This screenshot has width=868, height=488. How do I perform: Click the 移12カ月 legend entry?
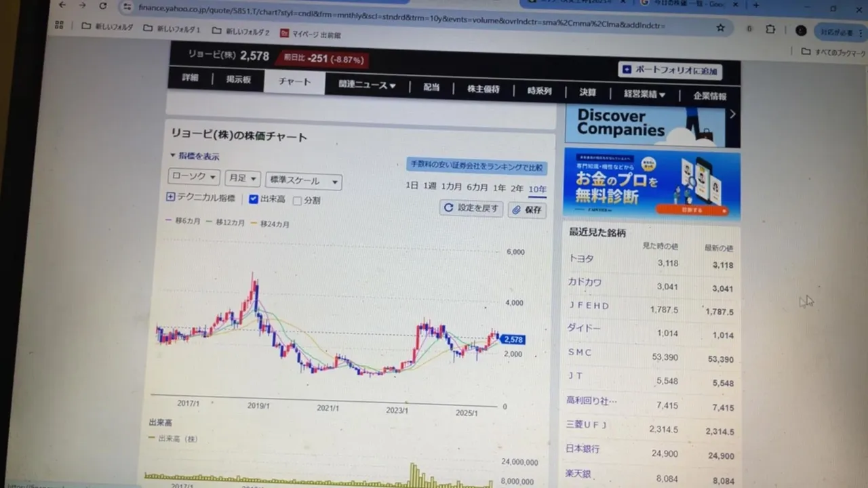226,222
